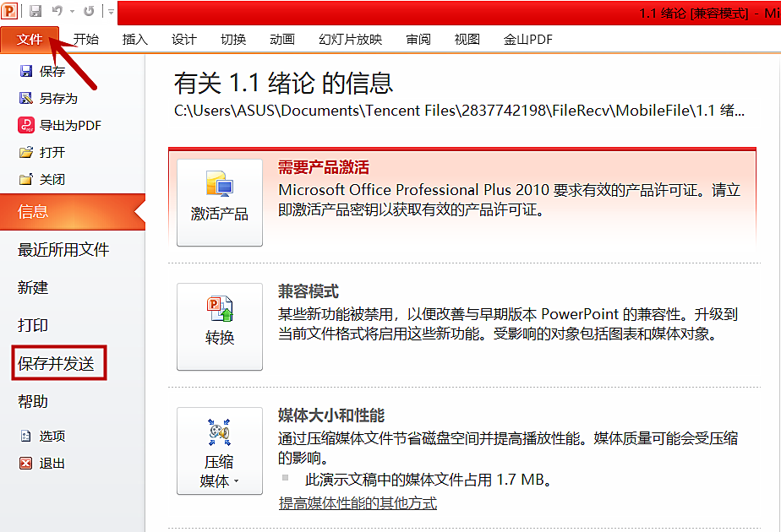Screen dimensions: 781x532
Task: Switch to the 视图 ribbon tab
Action: pos(467,40)
